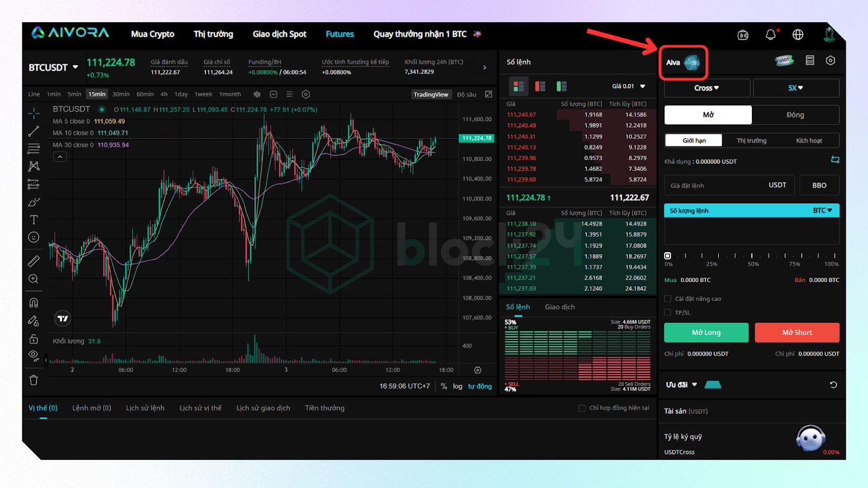
Task: Change order quantity unit BTC dropdown
Action: [x=822, y=210]
